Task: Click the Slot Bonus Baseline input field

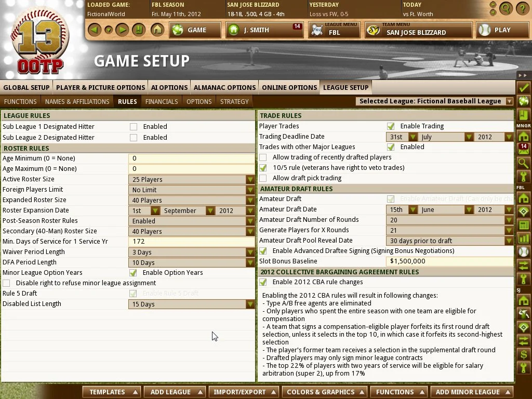Action: point(449,261)
